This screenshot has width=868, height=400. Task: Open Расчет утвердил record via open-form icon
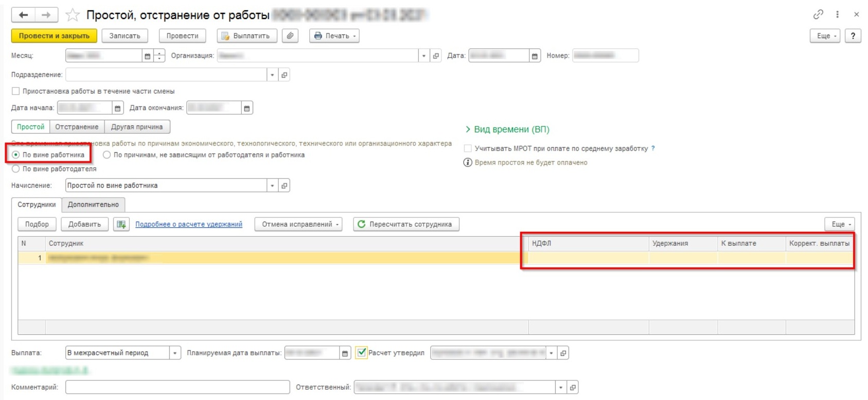563,353
